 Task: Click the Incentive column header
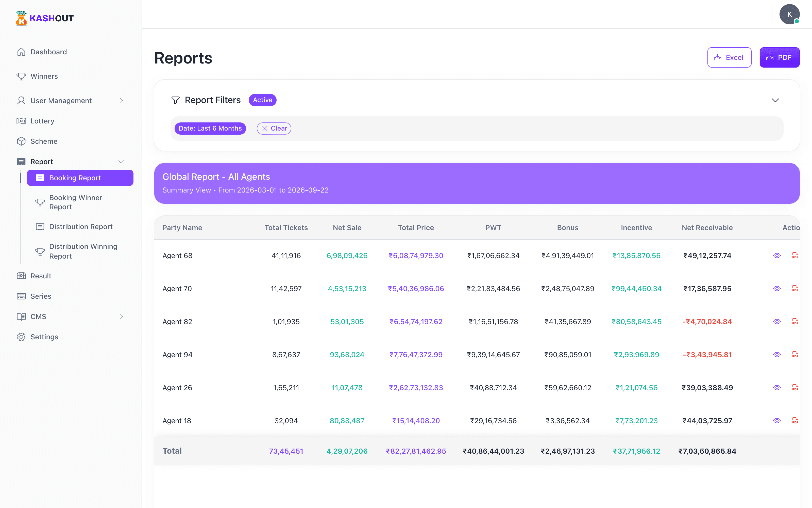coord(636,228)
